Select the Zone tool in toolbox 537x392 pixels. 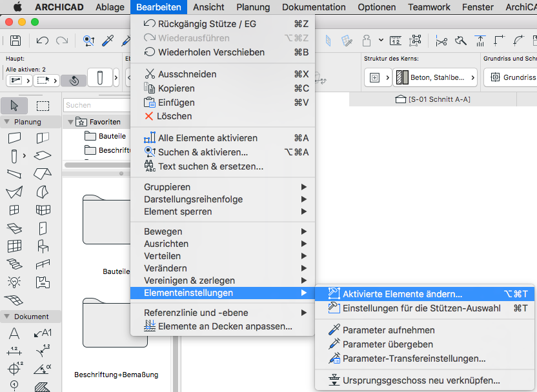click(x=43, y=282)
